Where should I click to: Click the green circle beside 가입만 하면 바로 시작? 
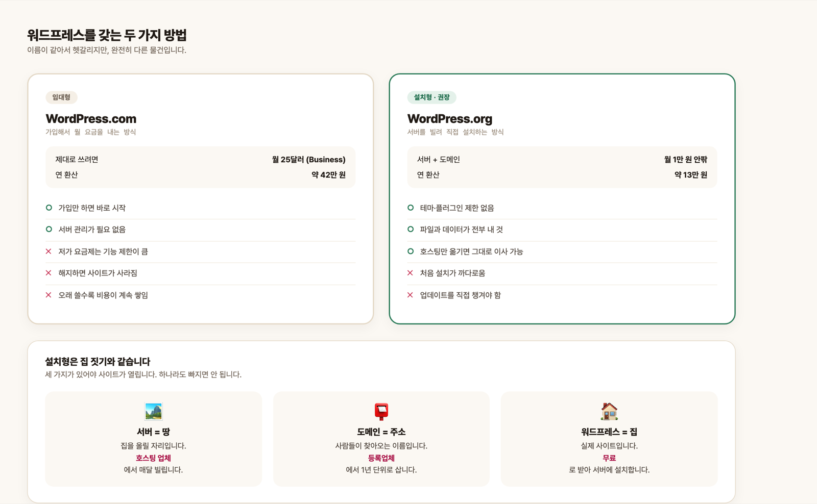click(49, 208)
